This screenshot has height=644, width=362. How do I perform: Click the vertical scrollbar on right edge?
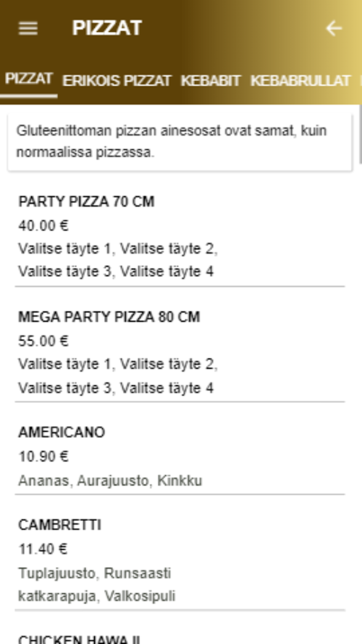tap(360, 135)
